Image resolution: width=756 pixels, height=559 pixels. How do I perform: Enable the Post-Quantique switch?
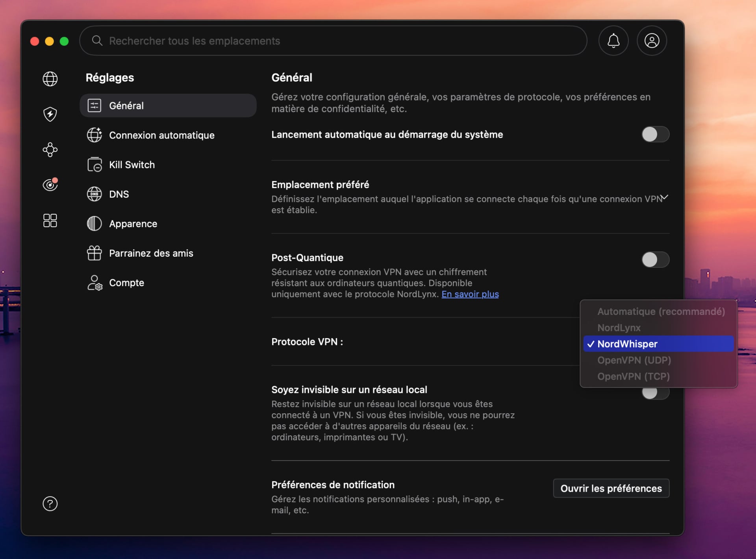click(655, 259)
